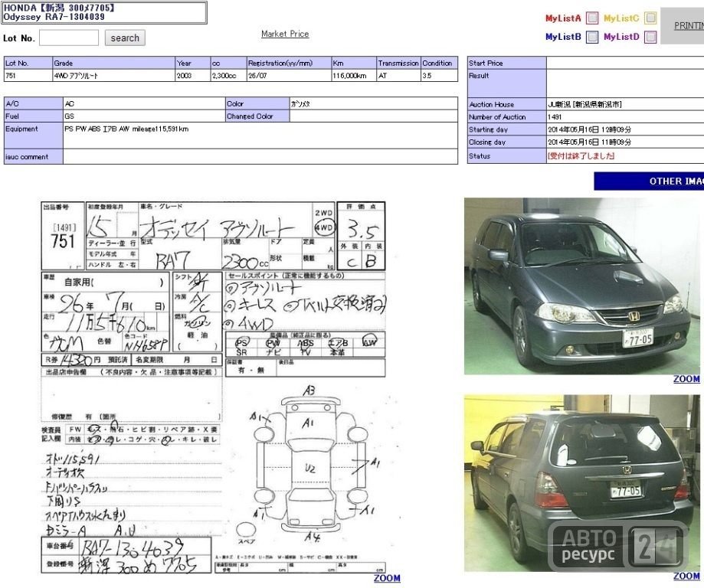The height and width of the screenshot is (588, 704).
Task: Click the MyListD label
Action: [621, 37]
